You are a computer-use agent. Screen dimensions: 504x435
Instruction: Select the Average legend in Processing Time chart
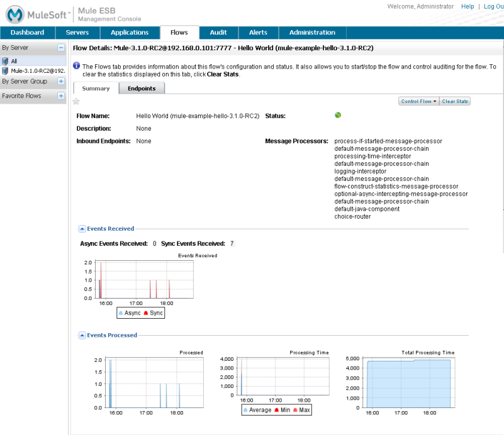(x=257, y=410)
